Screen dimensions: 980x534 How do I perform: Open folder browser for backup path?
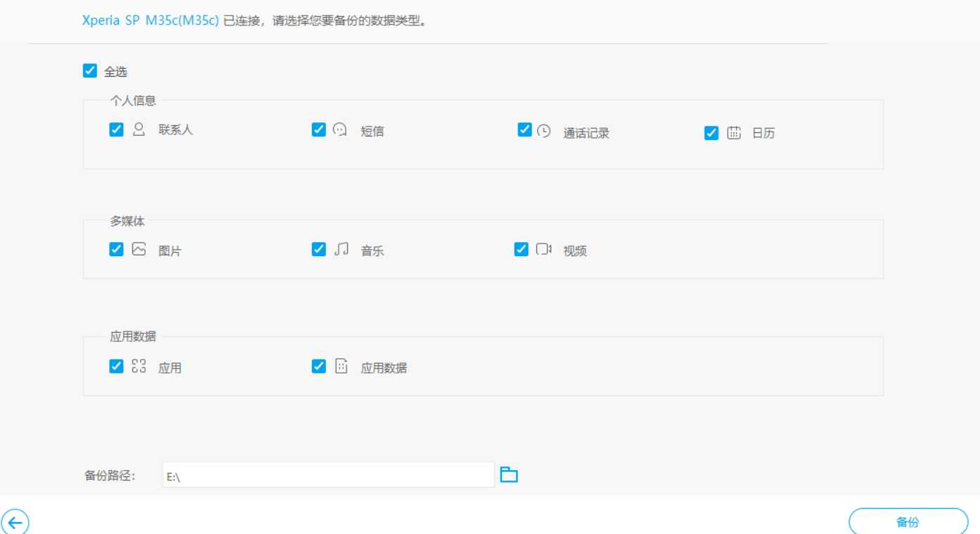click(509, 475)
